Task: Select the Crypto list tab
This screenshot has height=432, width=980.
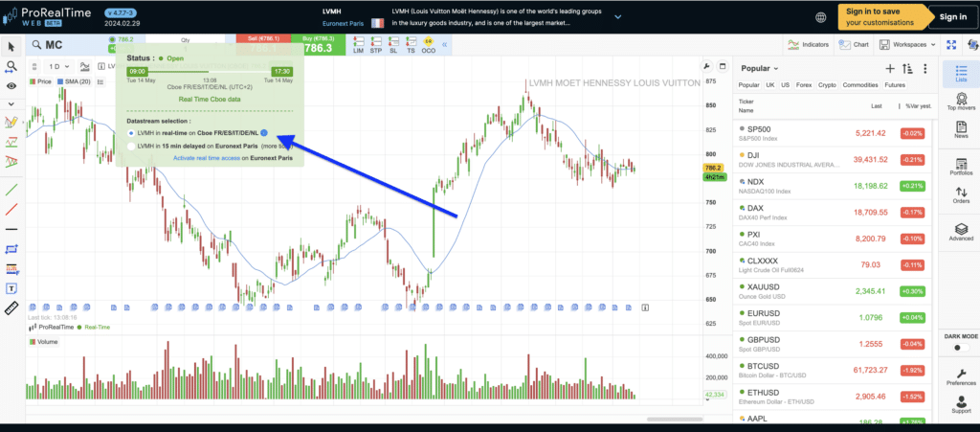Action: [x=827, y=85]
